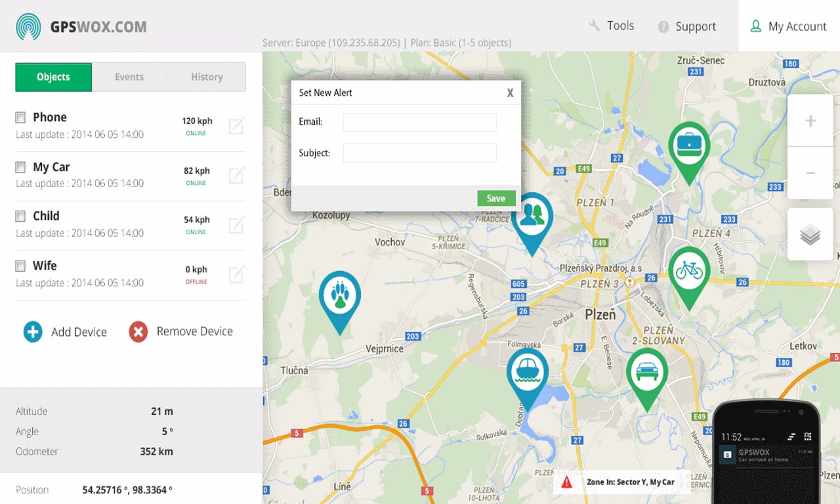Open the map layers selector

pos(810,233)
